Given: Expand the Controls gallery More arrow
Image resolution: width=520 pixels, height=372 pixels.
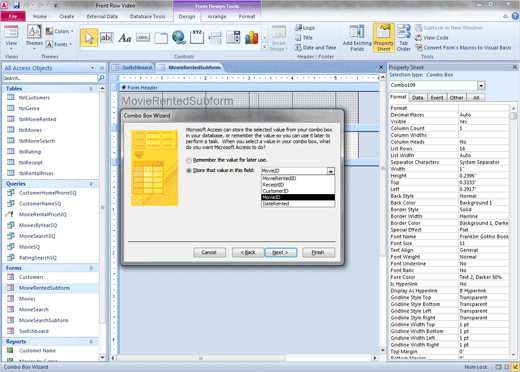Looking at the screenshot, I should tap(265, 47).
